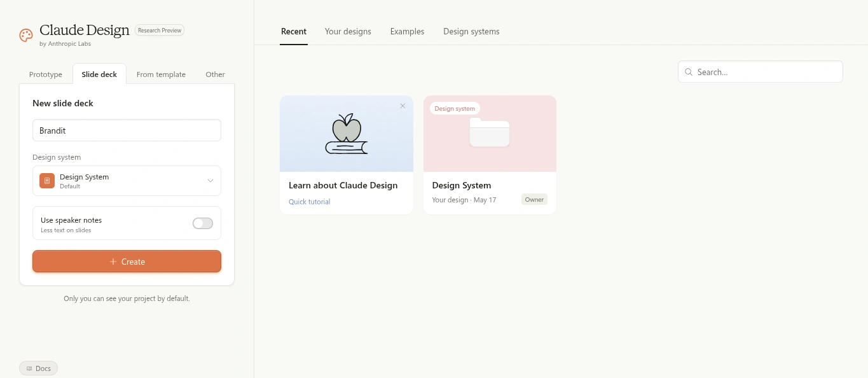
Task: Click the 'Design system' field label
Action: (x=57, y=157)
